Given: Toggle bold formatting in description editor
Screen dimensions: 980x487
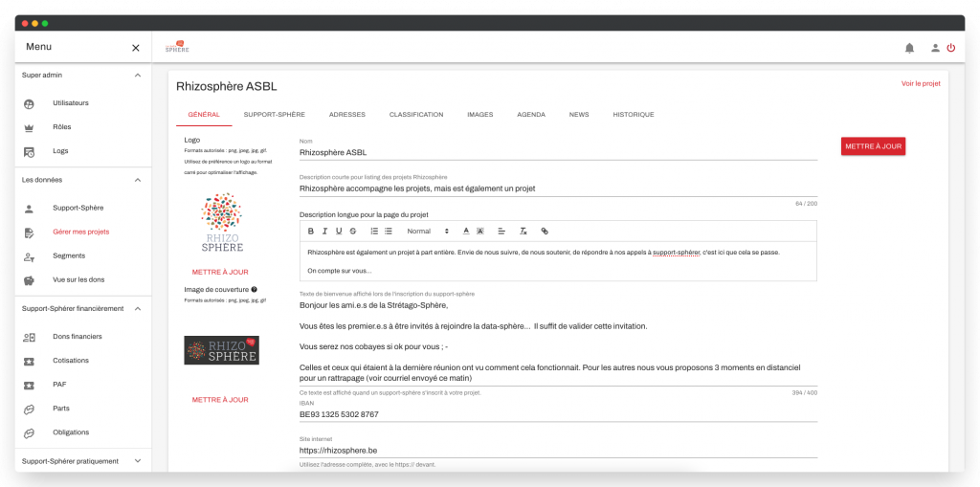Looking at the screenshot, I should click(311, 231).
